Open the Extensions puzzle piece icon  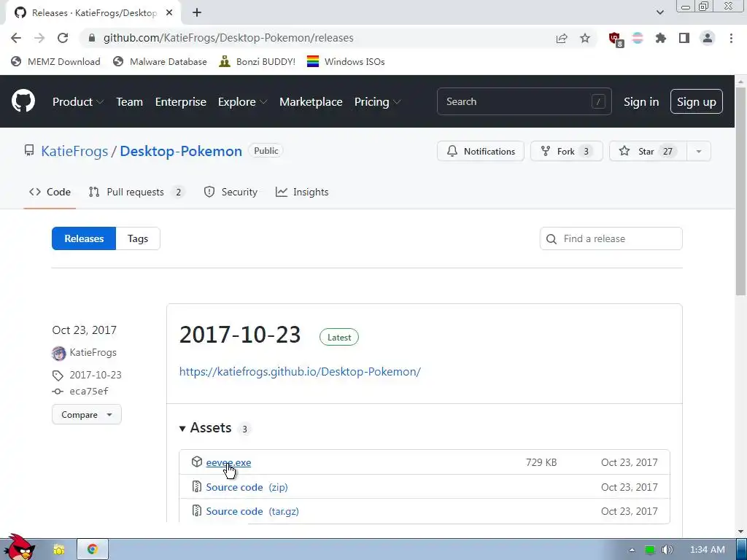(x=661, y=38)
